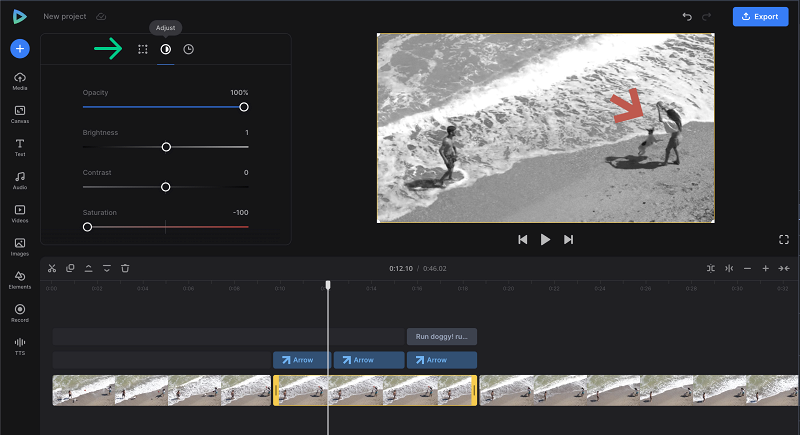Select the first beach video clip
Image resolution: width=800 pixels, height=435 pixels.
point(162,391)
